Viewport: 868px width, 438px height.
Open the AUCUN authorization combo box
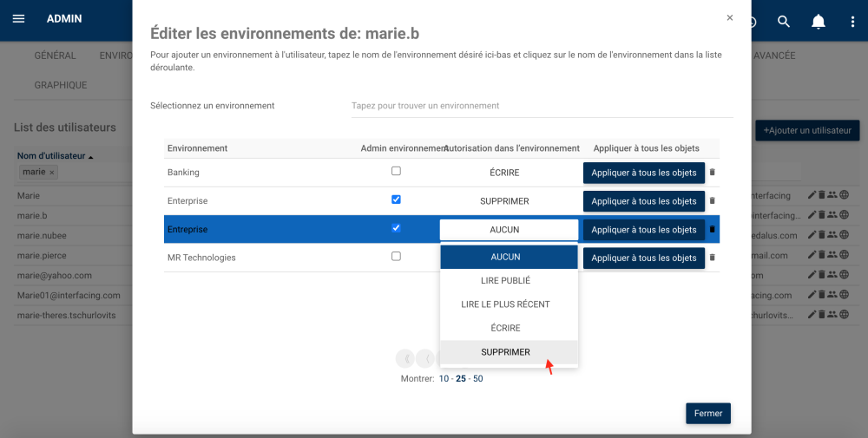[x=509, y=230]
